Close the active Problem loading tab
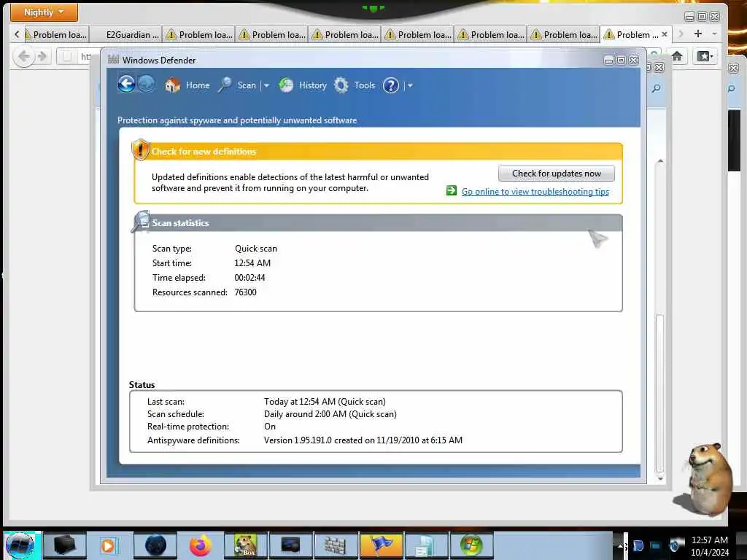The height and width of the screenshot is (560, 747). point(665,34)
